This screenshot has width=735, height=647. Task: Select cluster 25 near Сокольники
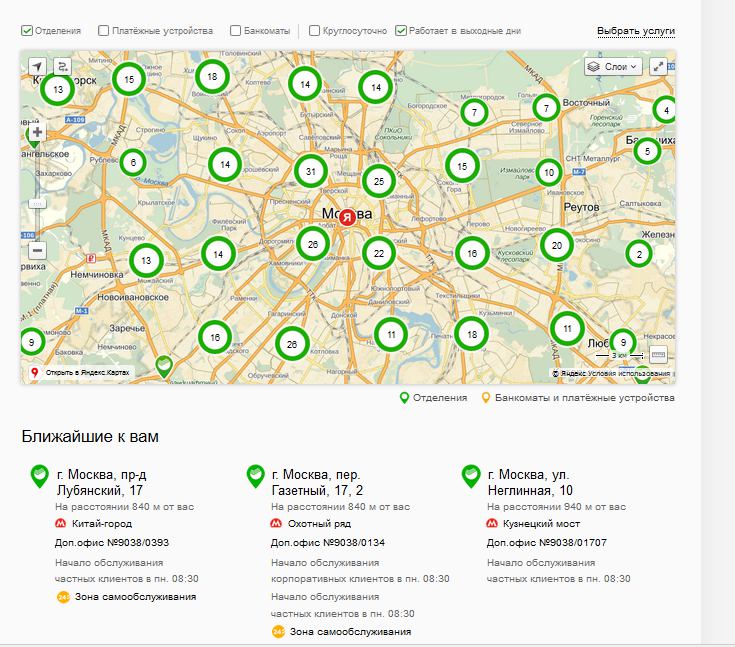[379, 181]
